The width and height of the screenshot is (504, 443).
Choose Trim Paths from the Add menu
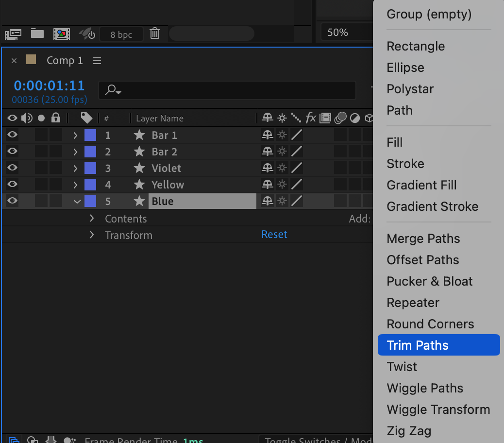click(x=418, y=345)
